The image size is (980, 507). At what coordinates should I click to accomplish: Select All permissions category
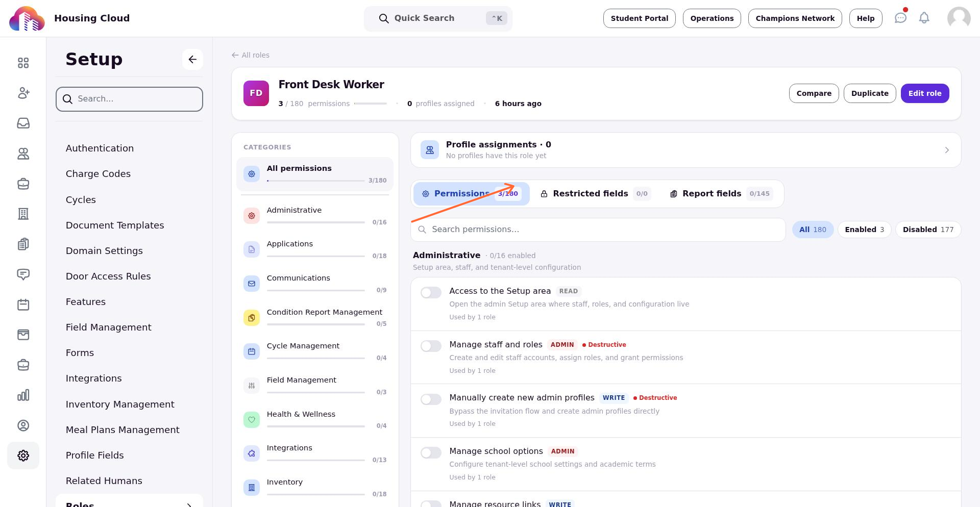pyautogui.click(x=315, y=174)
